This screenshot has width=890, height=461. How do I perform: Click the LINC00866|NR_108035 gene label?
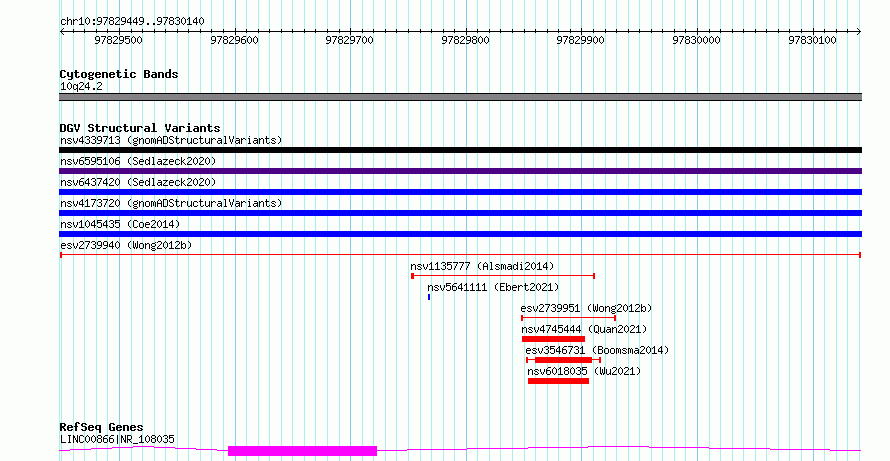(117, 439)
